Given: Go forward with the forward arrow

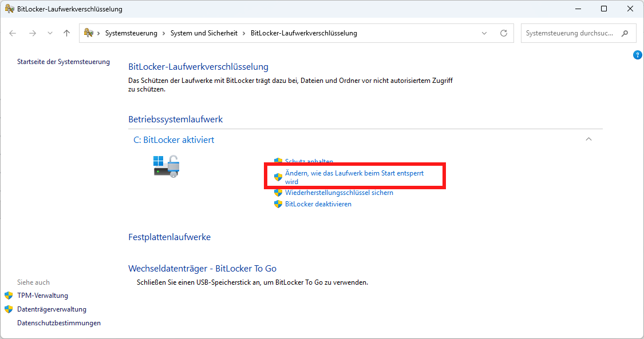Looking at the screenshot, I should pyautogui.click(x=33, y=33).
